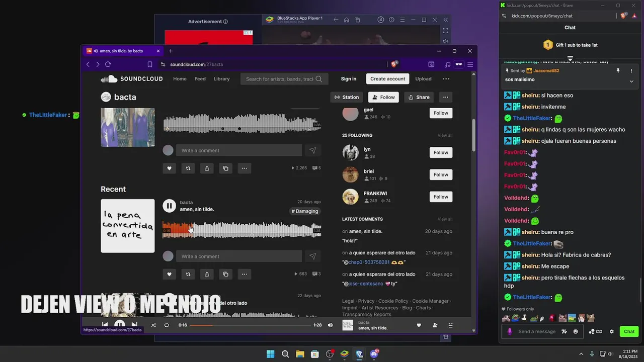Go to SoundCloud logo home
This screenshot has height=362, width=644.
tap(132, 79)
